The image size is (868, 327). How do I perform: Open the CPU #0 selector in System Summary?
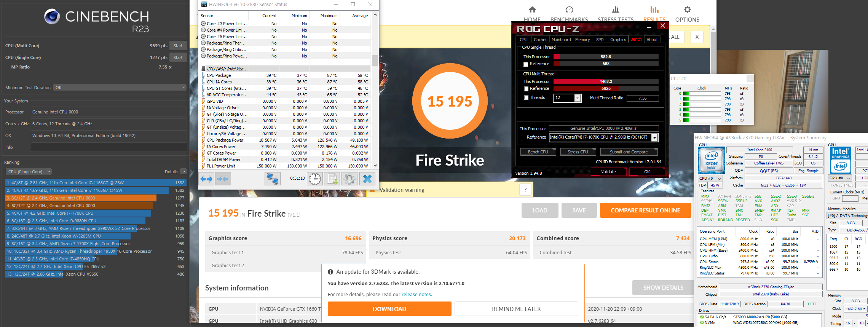(x=710, y=178)
